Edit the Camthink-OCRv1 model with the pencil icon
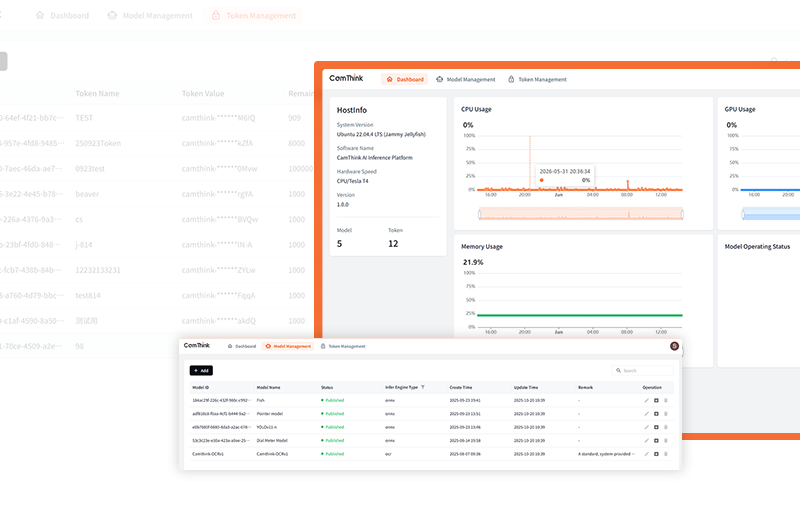 click(x=646, y=454)
